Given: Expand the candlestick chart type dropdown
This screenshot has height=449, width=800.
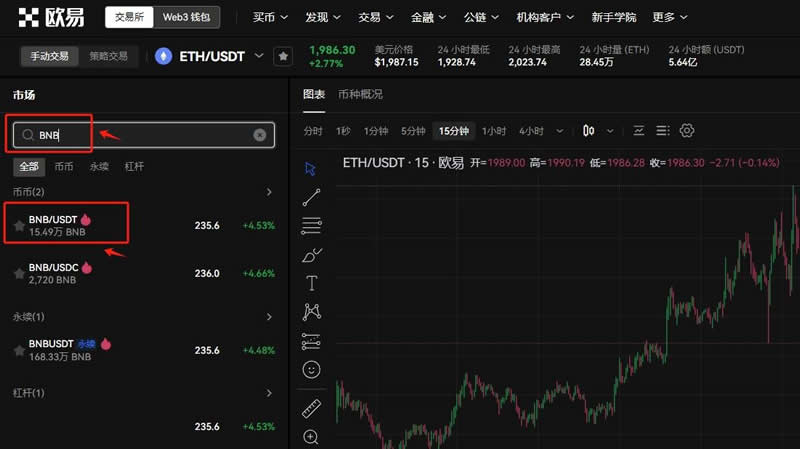Looking at the screenshot, I should coord(610,131).
